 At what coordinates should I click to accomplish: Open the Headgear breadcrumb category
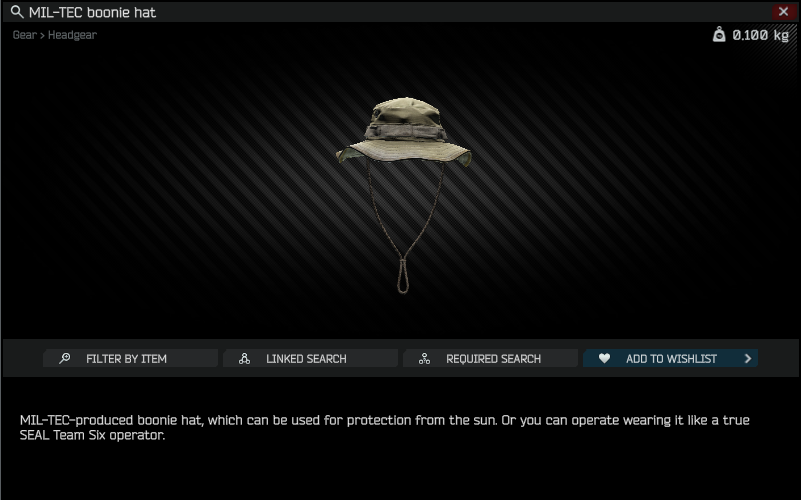(x=72, y=35)
